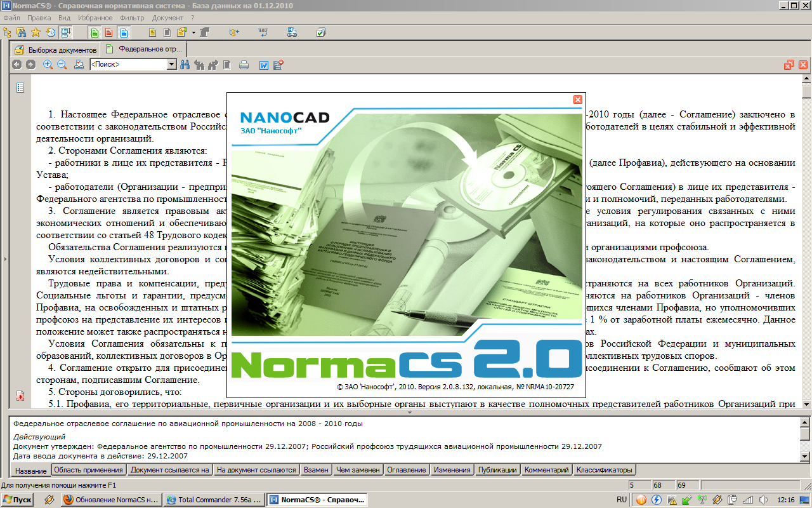Switch to the Чем заменен tab
Viewport: 812px width, 508px height.
click(x=358, y=470)
